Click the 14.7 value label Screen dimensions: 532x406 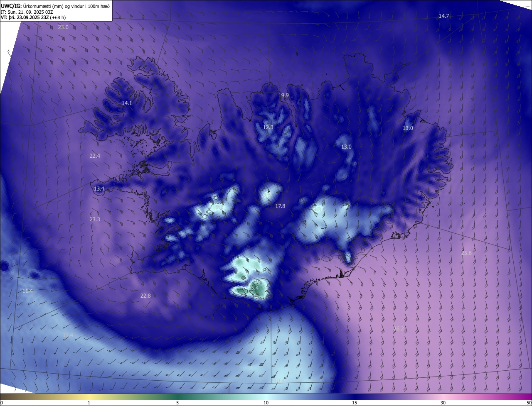click(444, 16)
